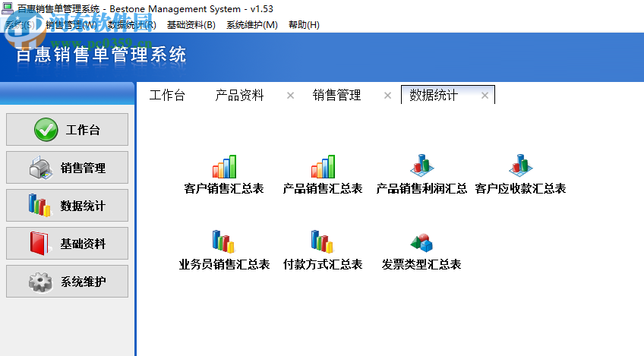The width and height of the screenshot is (644, 356).
Task: Click the 产品销售利润汇总 text label
Action: coord(421,188)
